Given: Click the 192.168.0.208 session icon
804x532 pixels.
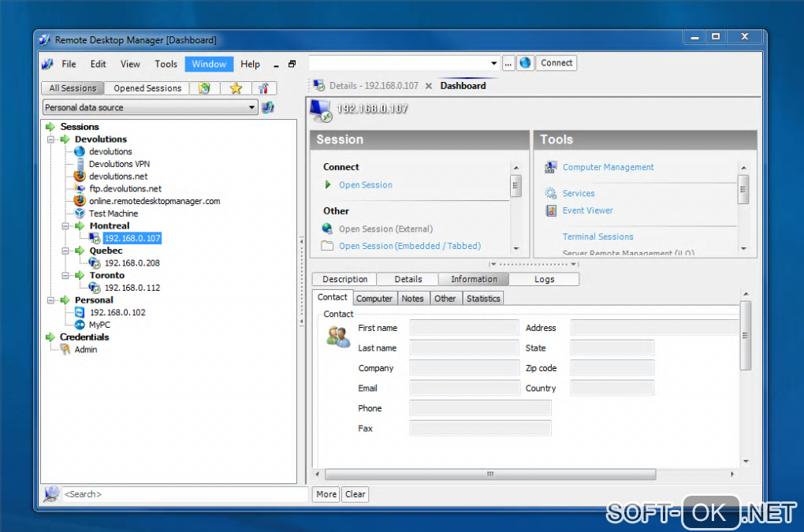Looking at the screenshot, I should 95,263.
